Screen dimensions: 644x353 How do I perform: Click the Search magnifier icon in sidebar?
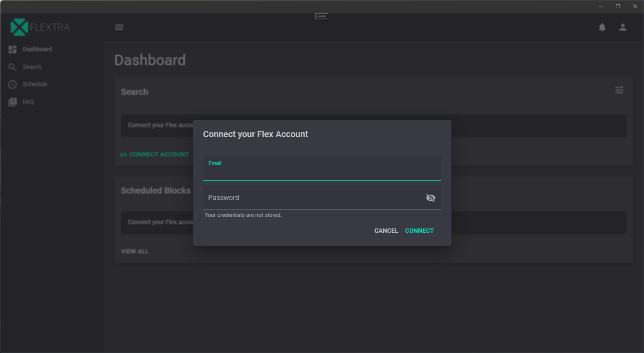click(x=12, y=67)
